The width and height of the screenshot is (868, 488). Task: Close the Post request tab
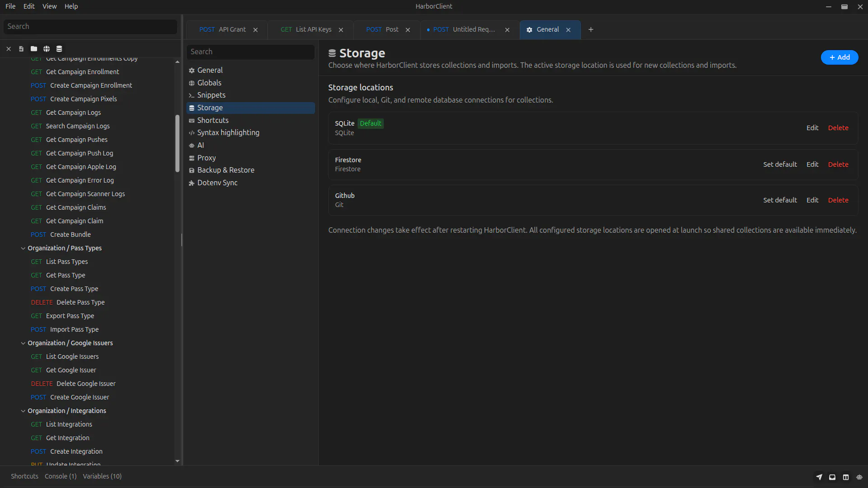click(x=408, y=30)
